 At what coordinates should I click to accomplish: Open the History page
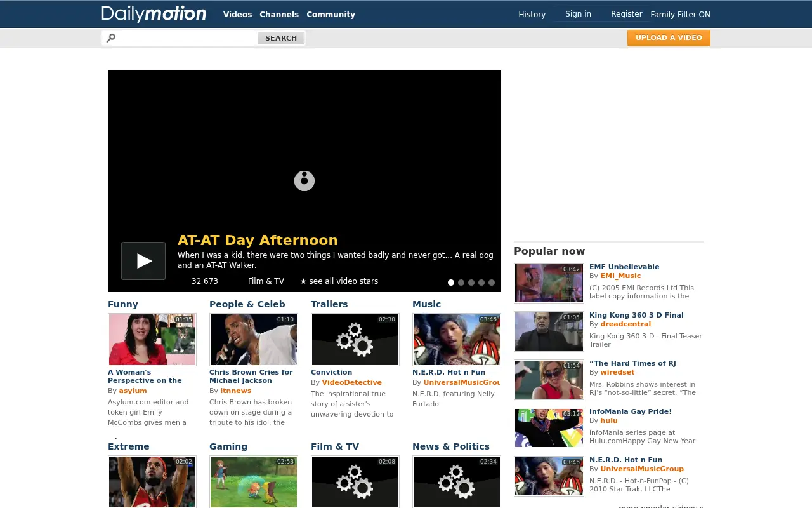[x=532, y=14]
